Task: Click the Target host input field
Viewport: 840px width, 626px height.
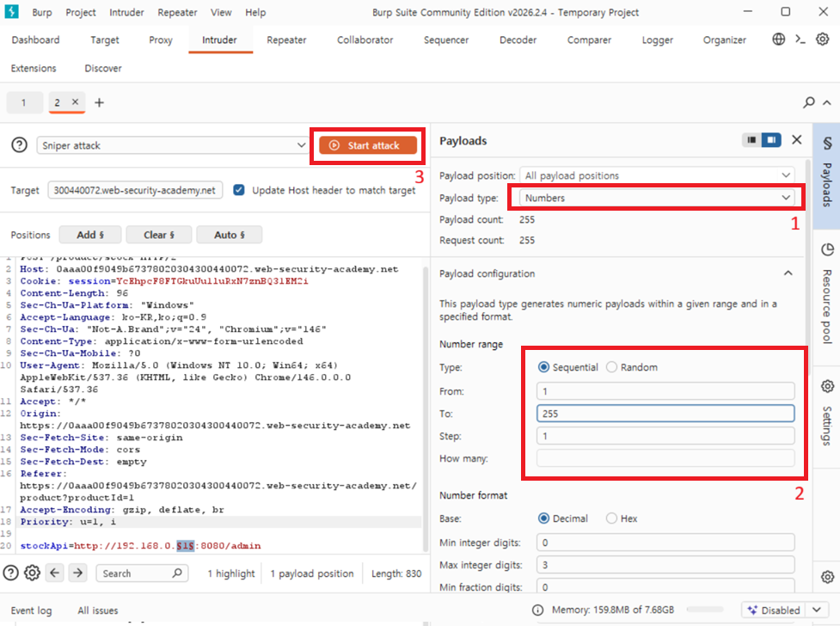Action: pyautogui.click(x=135, y=190)
